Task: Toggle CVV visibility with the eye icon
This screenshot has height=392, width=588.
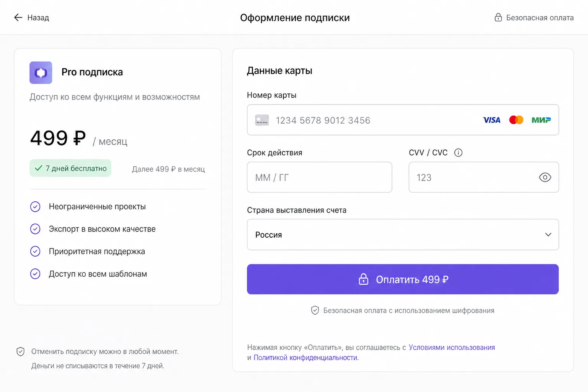Action: (545, 177)
